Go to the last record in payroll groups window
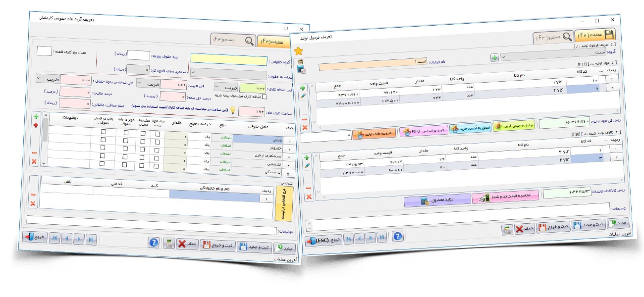The width and height of the screenshot is (644, 297). [x=90, y=240]
